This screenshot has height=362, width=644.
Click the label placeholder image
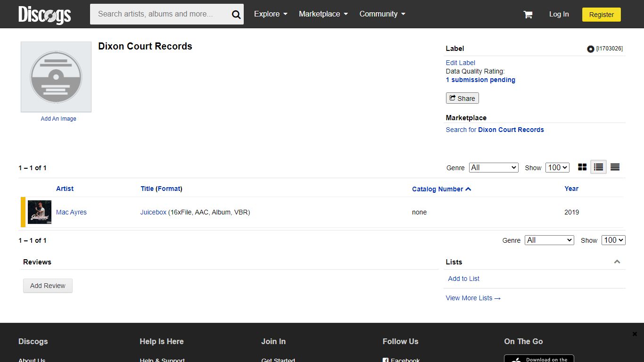tap(56, 77)
